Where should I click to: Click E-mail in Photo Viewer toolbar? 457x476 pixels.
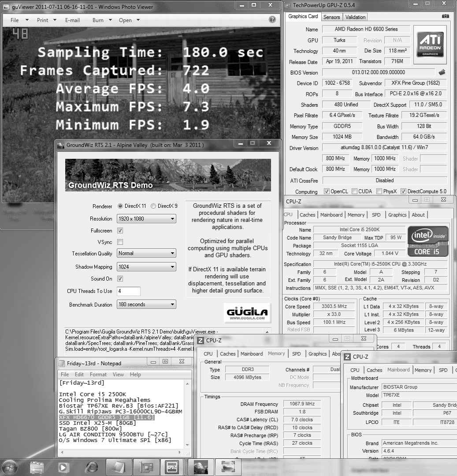click(72, 20)
